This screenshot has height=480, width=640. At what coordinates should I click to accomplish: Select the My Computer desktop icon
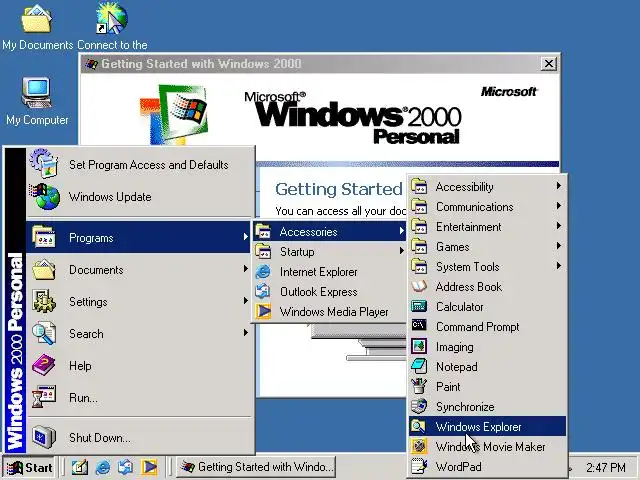point(37,101)
